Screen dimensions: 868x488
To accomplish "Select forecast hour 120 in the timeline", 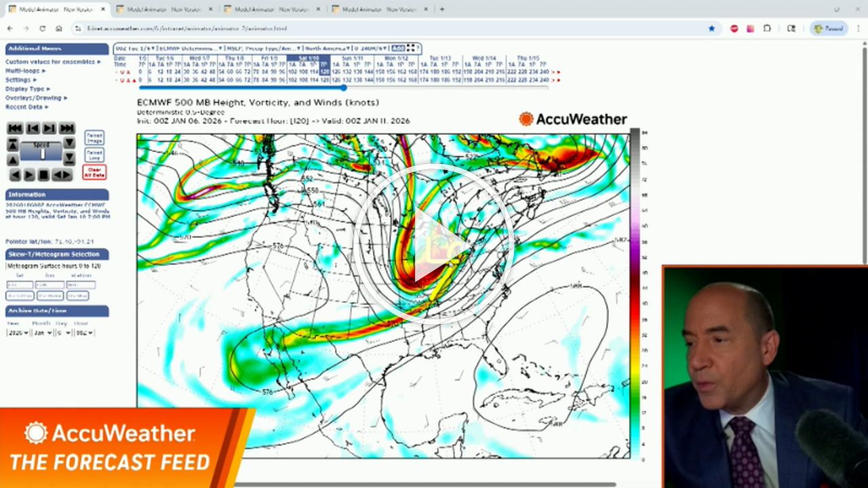I will click(x=325, y=71).
